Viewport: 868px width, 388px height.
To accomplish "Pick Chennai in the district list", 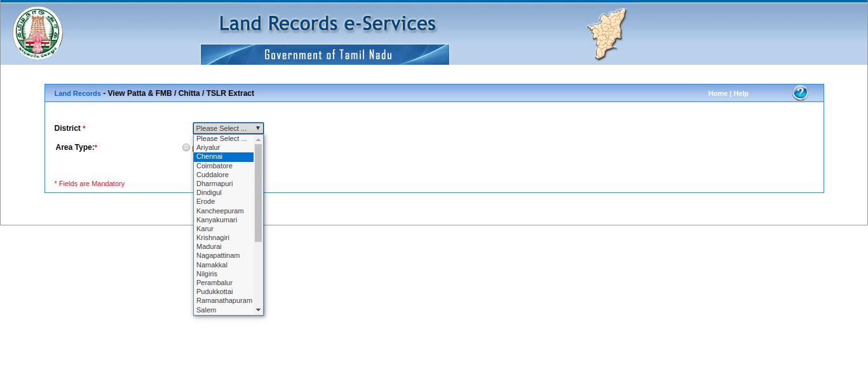I will click(x=224, y=156).
